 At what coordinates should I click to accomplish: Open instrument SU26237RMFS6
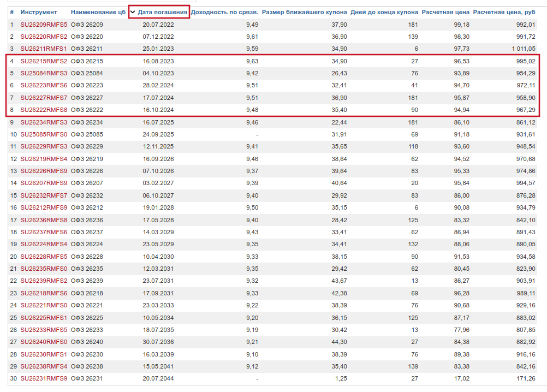point(44,232)
